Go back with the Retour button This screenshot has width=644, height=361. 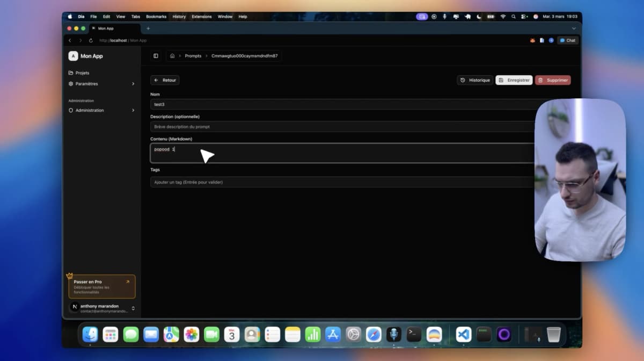coord(165,80)
